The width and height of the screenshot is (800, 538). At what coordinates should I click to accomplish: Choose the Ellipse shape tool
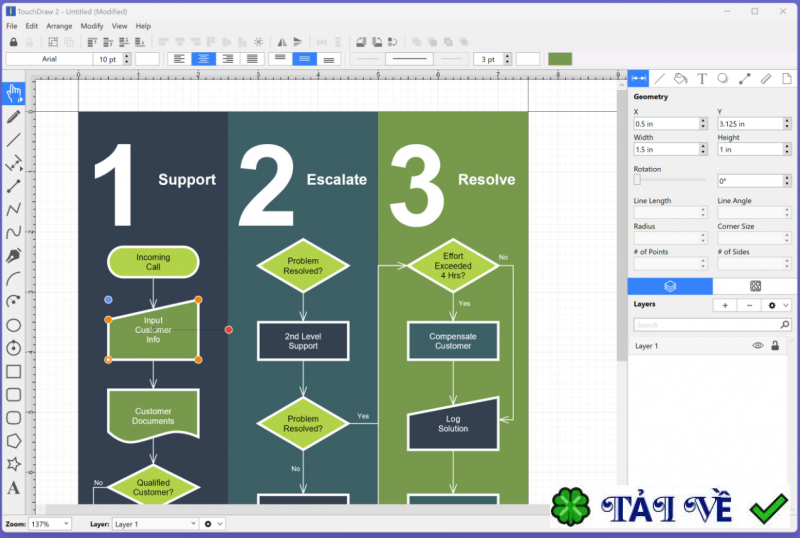tap(14, 325)
